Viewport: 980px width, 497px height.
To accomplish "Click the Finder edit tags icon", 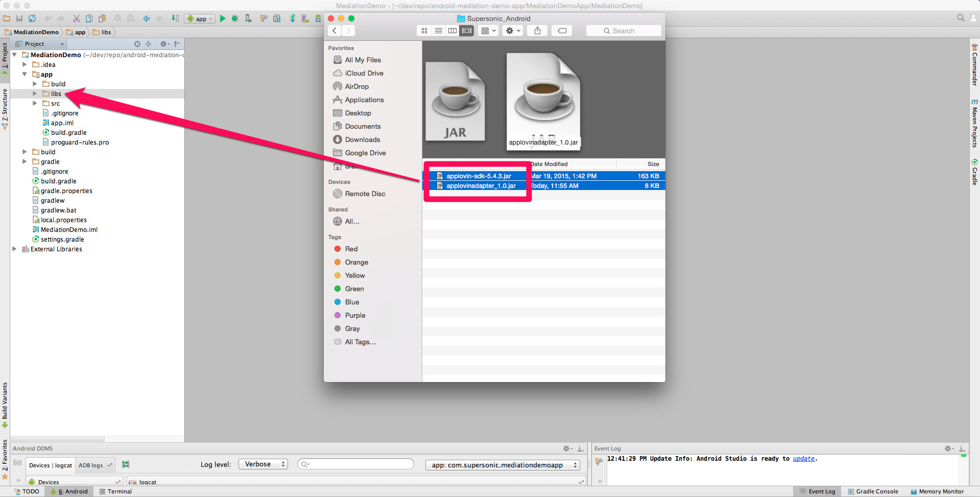I will coord(562,31).
